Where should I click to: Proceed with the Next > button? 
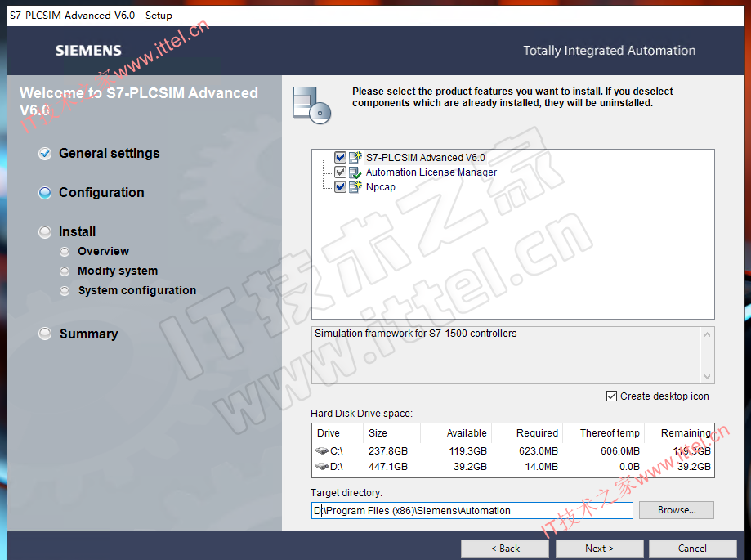(x=599, y=549)
